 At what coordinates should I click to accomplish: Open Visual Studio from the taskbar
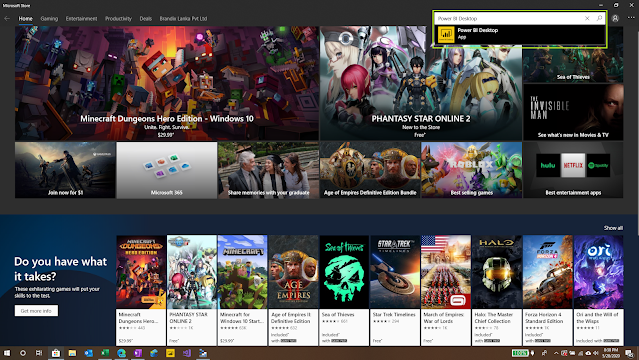pos(187,353)
